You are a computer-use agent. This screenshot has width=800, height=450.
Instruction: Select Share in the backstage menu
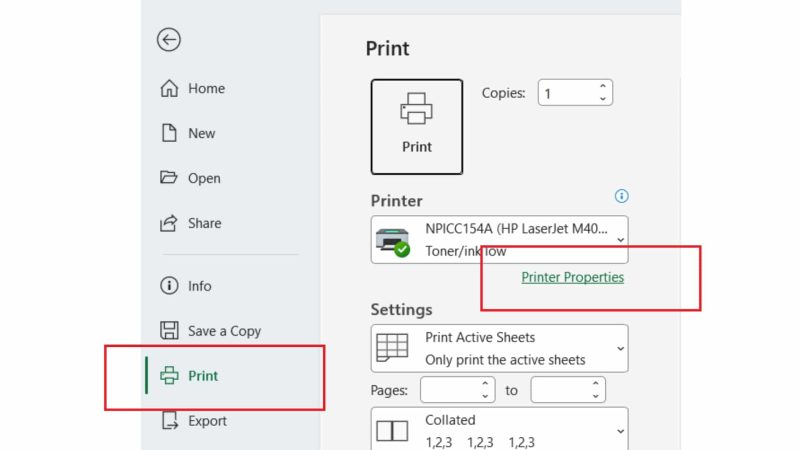coord(204,223)
